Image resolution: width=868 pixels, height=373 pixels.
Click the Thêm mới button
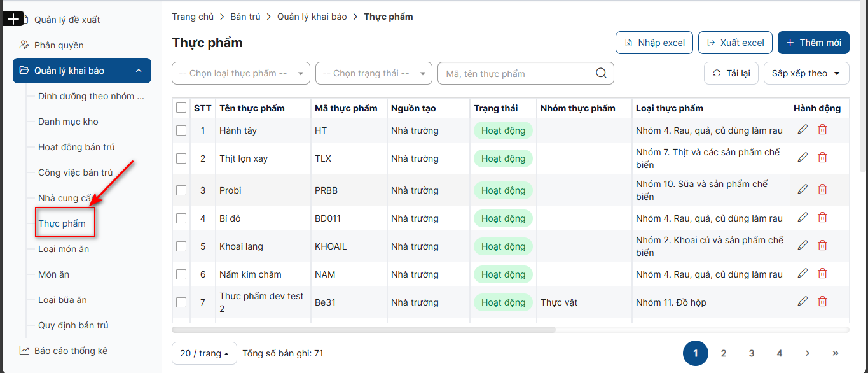(813, 43)
